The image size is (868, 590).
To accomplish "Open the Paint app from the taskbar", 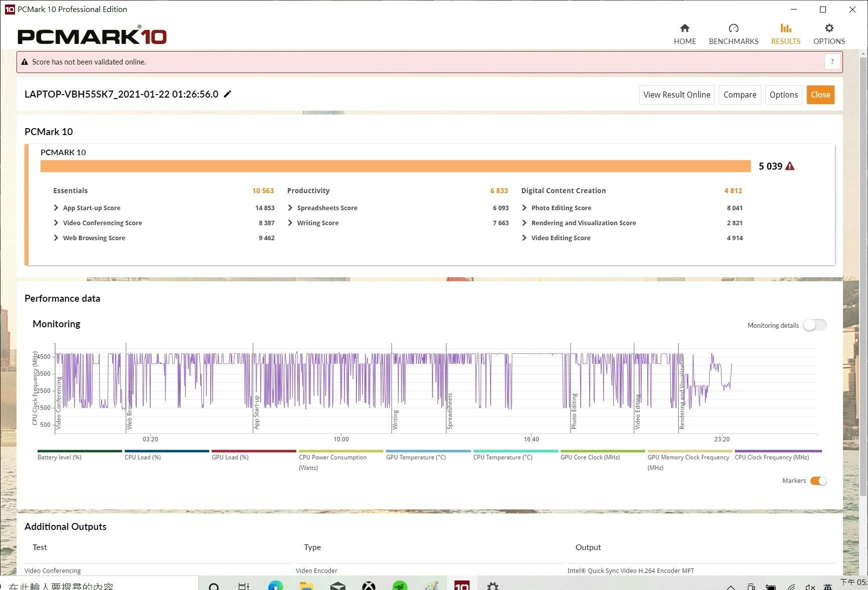I will 431,585.
